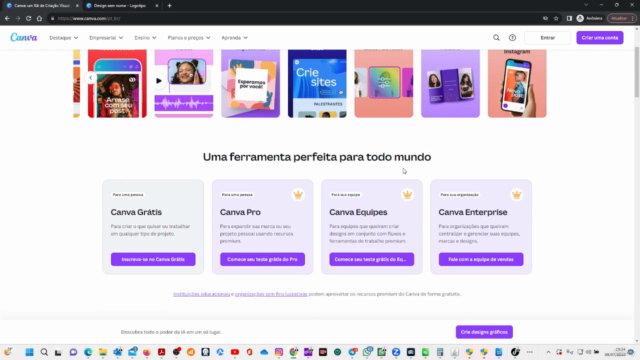
Task: Open the browser tab list chevron
Action: pos(586,5)
